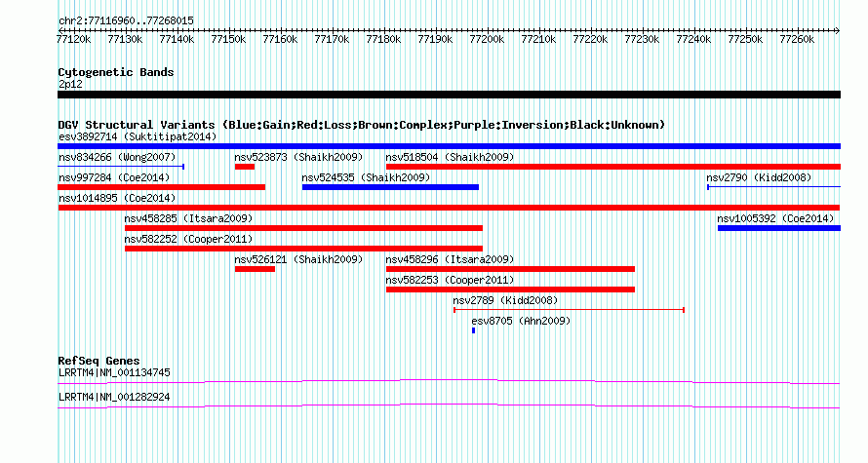Click the nsv582252 (Cooper2011) label
Viewport: 868px width, 463px height.
pos(188,239)
